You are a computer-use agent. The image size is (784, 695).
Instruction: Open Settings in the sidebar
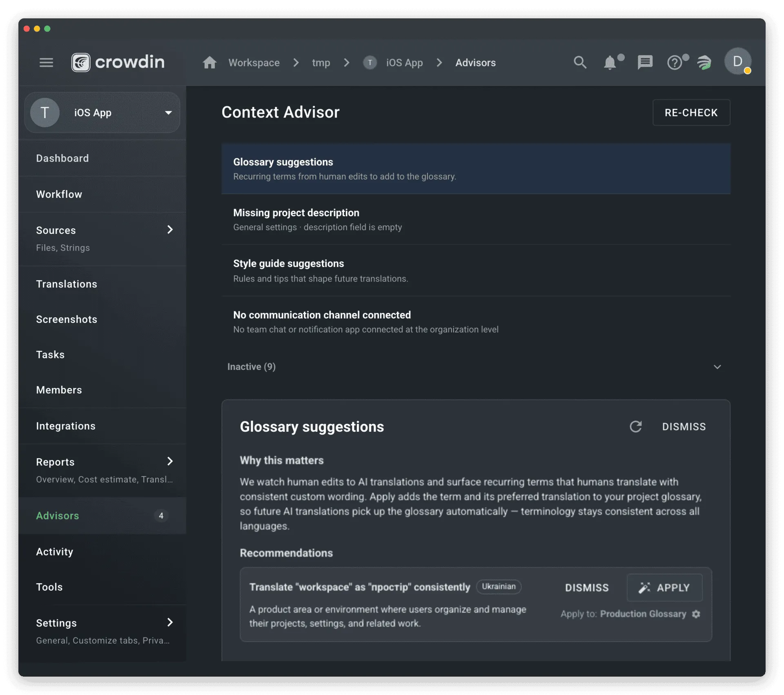click(102, 631)
